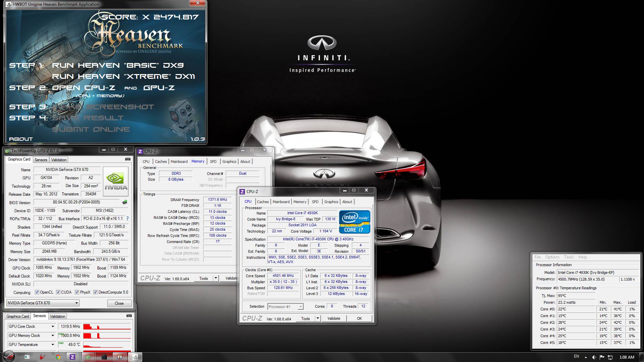This screenshot has width=644, height=362.
Task: Click the last taskbar application icon
Action: click(x=135, y=357)
